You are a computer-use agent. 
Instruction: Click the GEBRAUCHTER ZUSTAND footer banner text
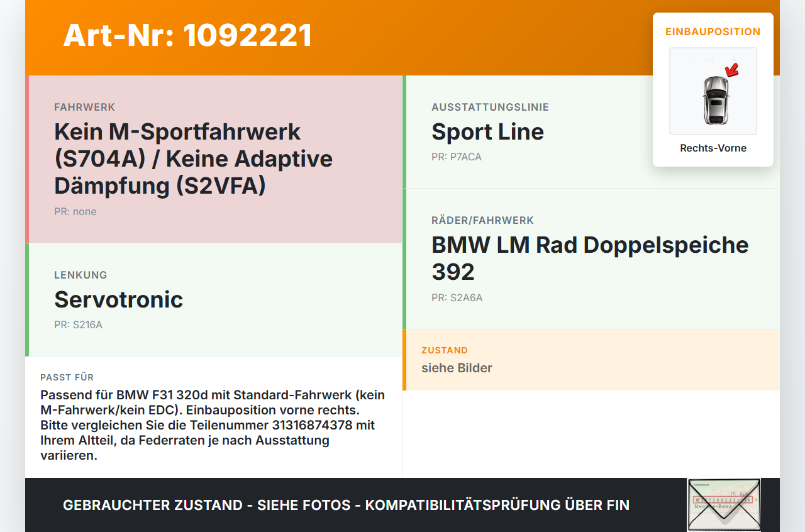tap(346, 505)
